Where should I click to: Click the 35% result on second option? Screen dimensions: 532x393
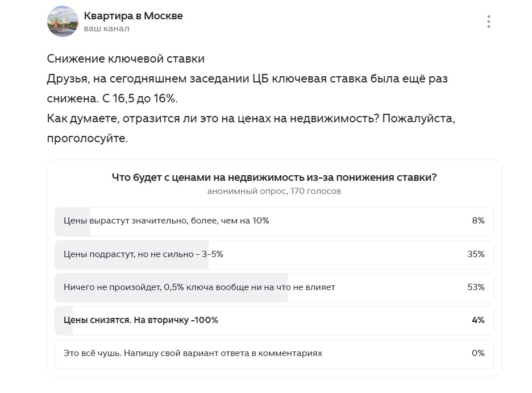coord(477,255)
